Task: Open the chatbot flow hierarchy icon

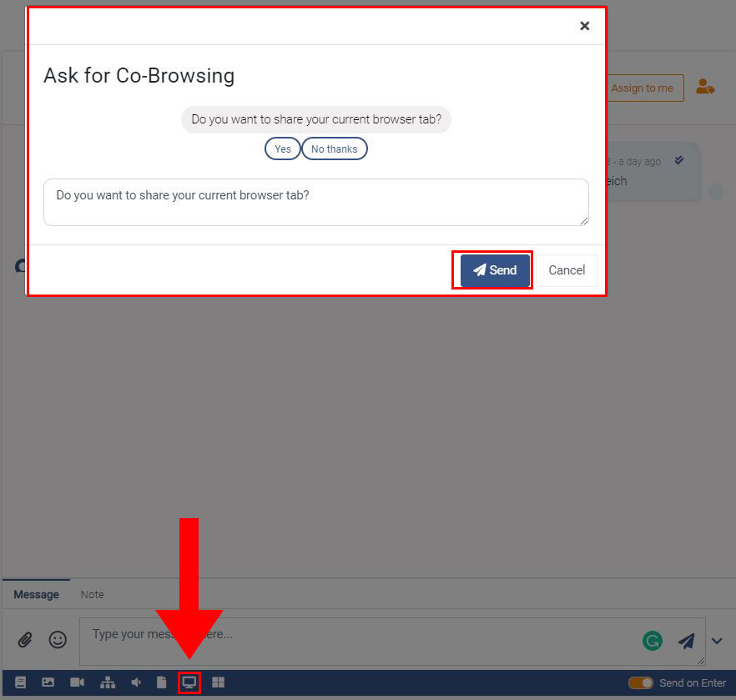Action: [x=108, y=682]
